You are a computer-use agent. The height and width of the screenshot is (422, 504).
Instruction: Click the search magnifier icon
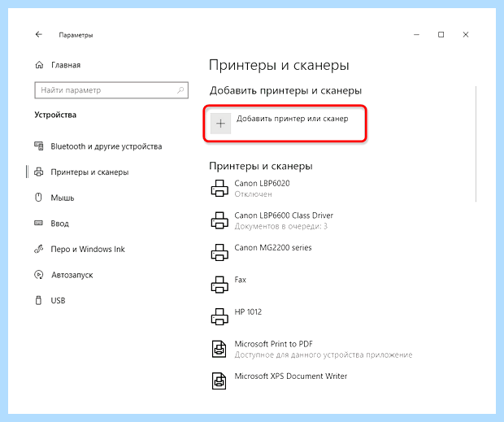click(x=180, y=90)
